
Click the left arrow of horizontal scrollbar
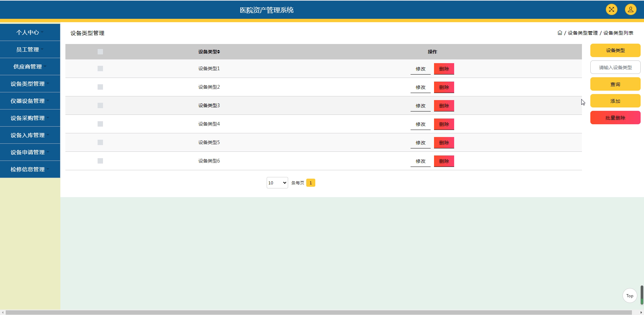[3, 312]
